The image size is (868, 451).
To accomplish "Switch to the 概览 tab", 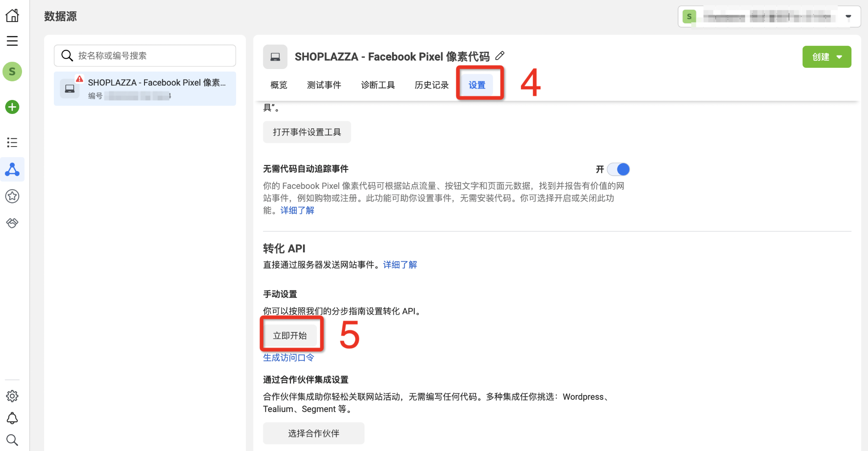I will 279,85.
